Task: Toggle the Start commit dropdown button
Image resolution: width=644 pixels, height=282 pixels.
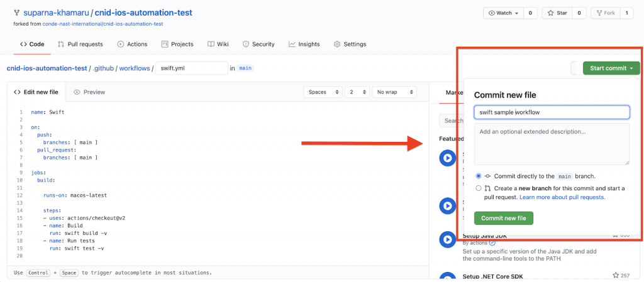Action: click(x=611, y=68)
